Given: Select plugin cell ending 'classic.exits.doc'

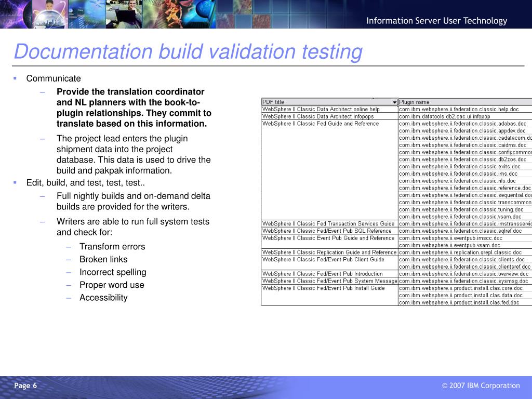Looking at the screenshot, I should coord(465,167).
